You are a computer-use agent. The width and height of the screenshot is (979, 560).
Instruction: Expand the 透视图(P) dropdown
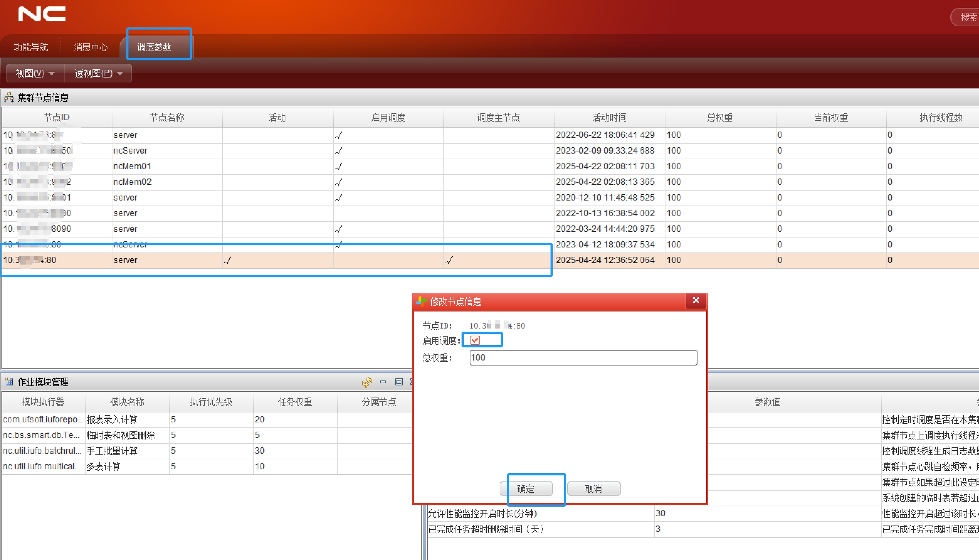tap(98, 73)
